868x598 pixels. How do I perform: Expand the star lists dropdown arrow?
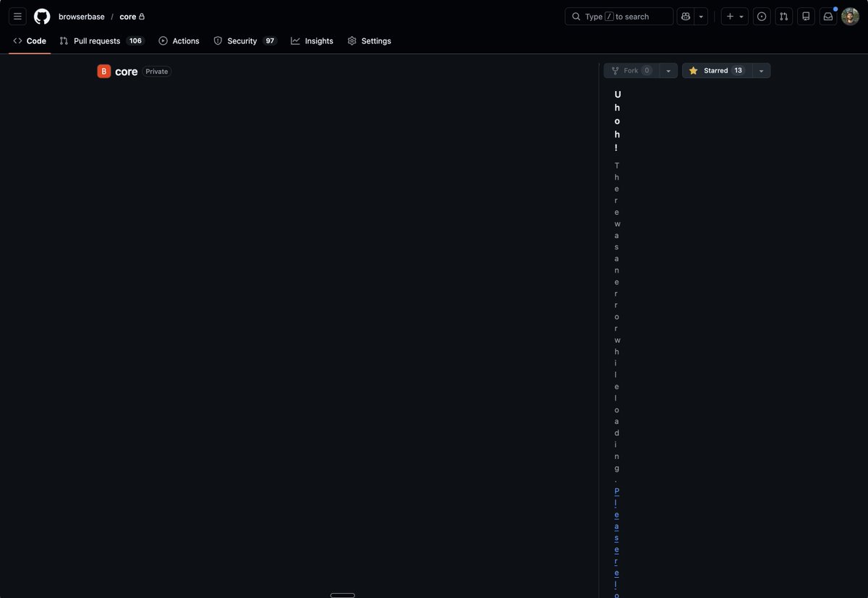761,71
